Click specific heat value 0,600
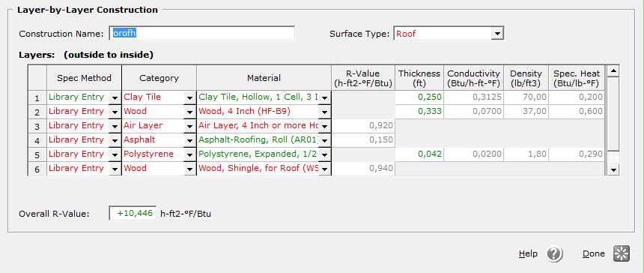644x273 pixels. click(x=577, y=112)
